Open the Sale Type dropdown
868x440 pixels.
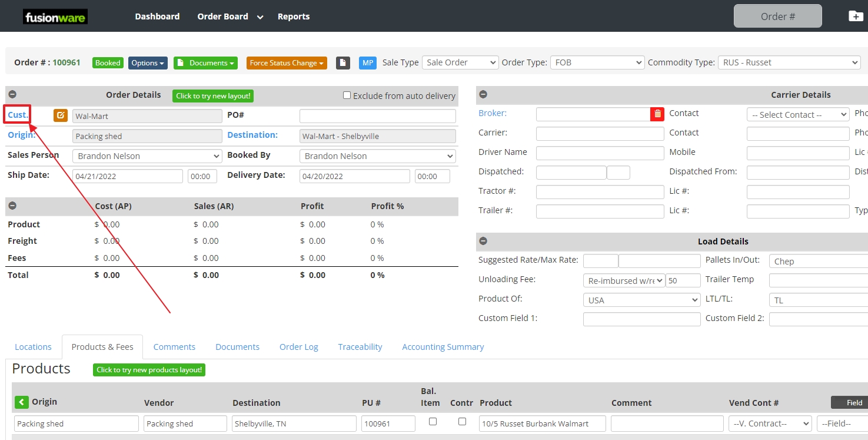pyautogui.click(x=460, y=62)
